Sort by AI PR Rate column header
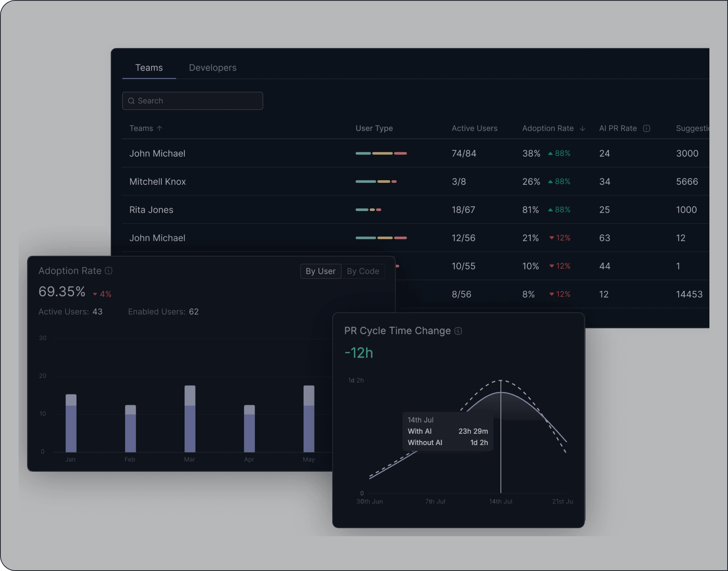 (618, 128)
